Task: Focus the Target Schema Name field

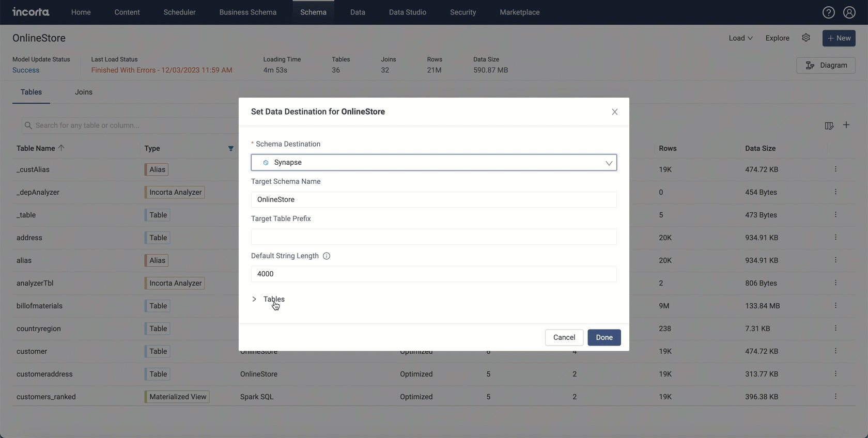Action: [434, 199]
